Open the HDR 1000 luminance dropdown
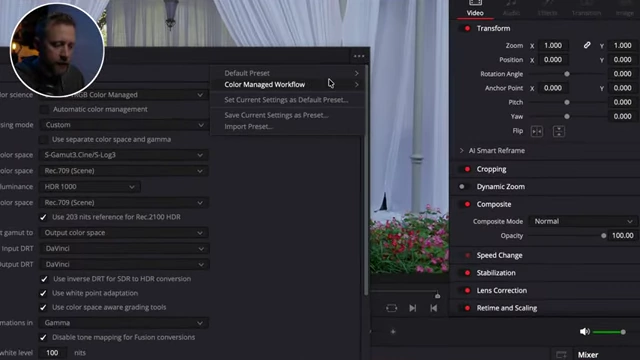 click(90, 187)
